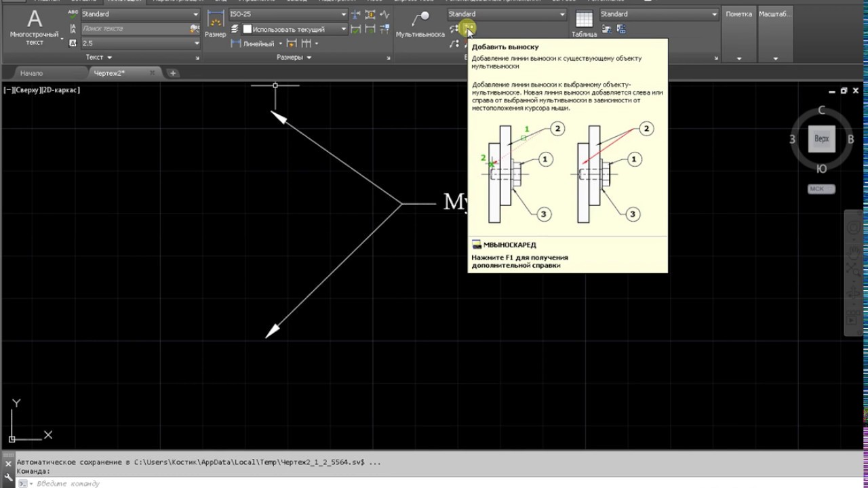The image size is (868, 488).
Task: Click the Верх face of ViewCube
Action: [821, 139]
